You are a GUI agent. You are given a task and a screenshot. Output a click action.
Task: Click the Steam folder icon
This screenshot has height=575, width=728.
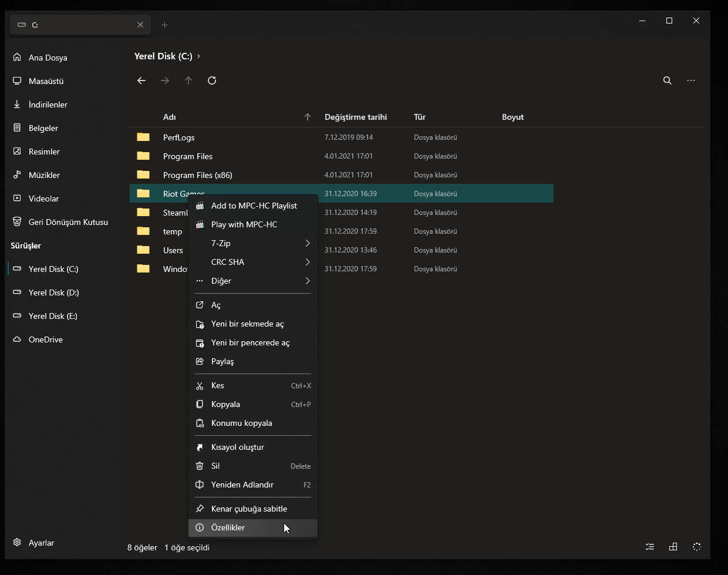(x=143, y=212)
